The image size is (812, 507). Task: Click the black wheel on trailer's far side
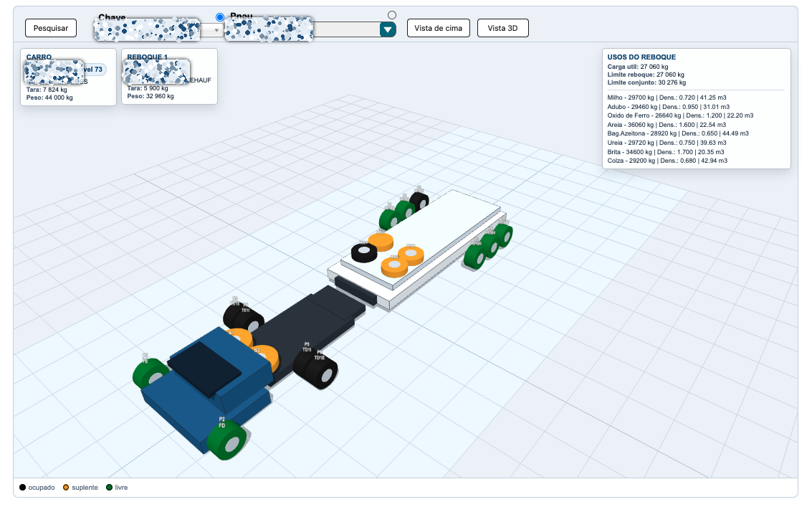click(x=419, y=201)
